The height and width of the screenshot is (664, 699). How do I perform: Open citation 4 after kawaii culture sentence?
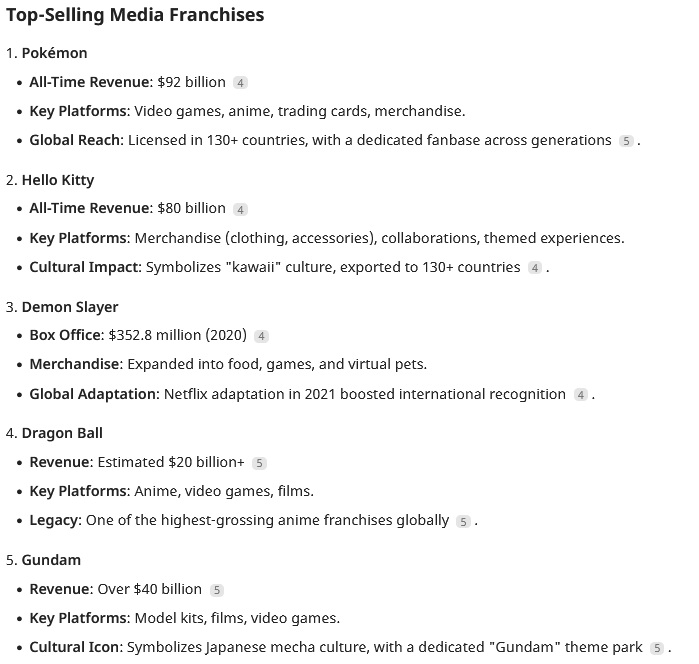pyautogui.click(x=535, y=268)
